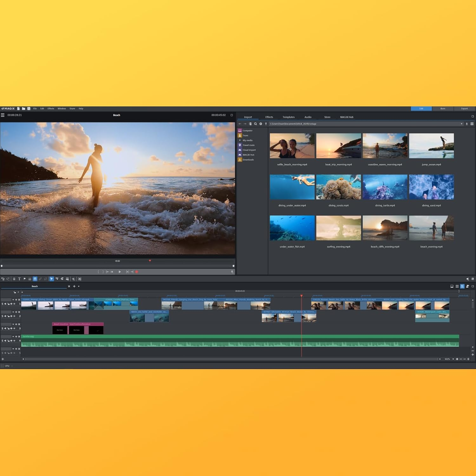Click the red Record button under the preview
476x476 pixels.
137,272
